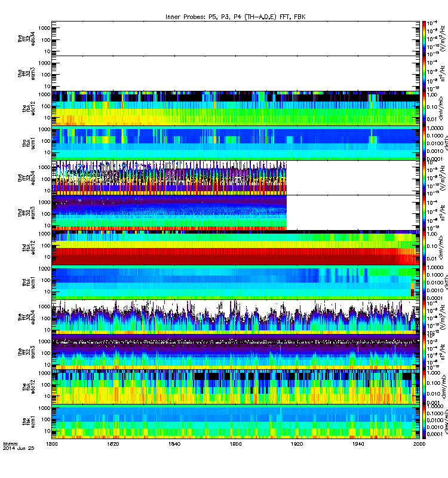Viewport: 448px width, 478px height.
Task: Click inside the thd fff edc34 spectrogram data
Action: [169, 178]
